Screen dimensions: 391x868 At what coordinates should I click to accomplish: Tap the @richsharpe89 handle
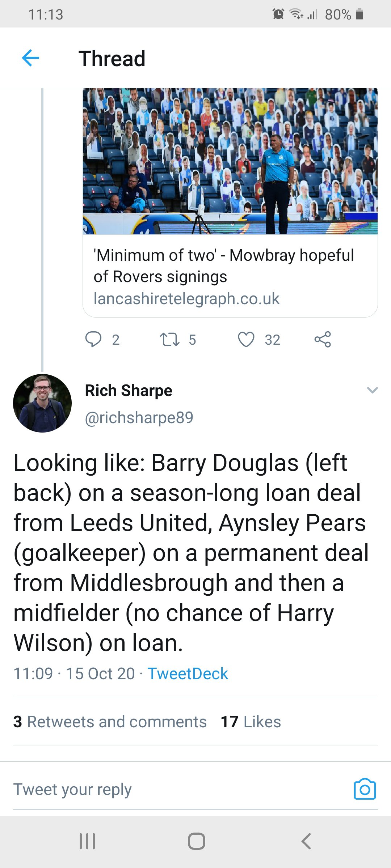click(x=139, y=418)
